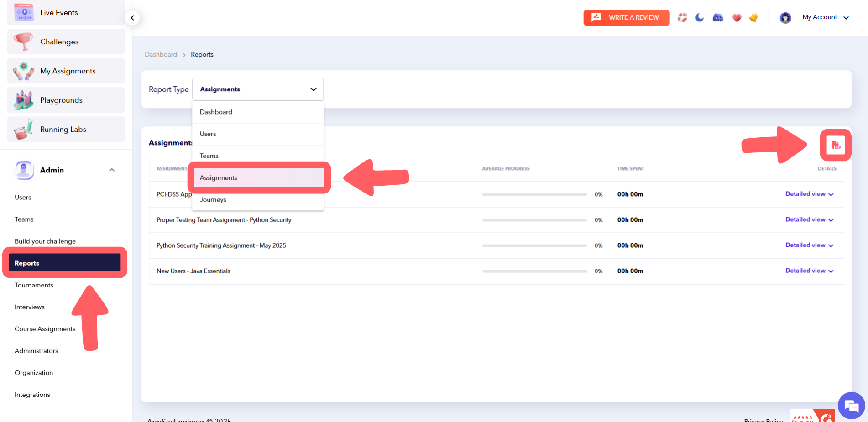Select the Playgrounds icon in the sidebar
This screenshot has height=422, width=868.
(23, 100)
